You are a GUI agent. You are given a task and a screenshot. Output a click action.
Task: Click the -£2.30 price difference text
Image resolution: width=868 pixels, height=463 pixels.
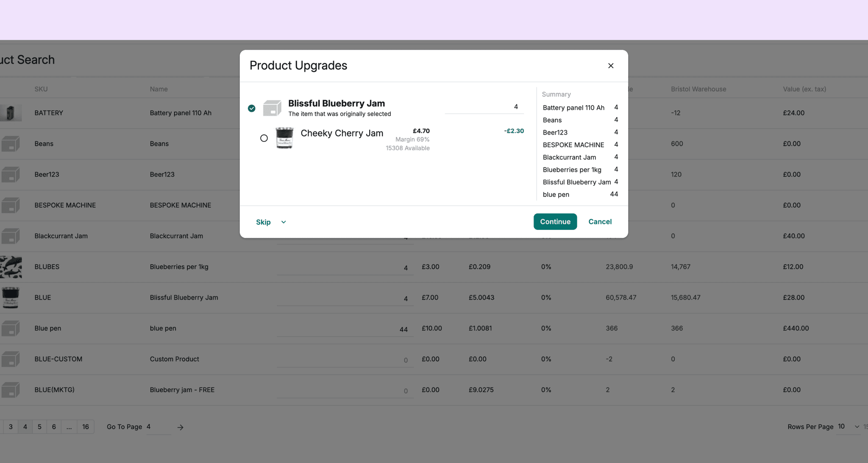[514, 131]
